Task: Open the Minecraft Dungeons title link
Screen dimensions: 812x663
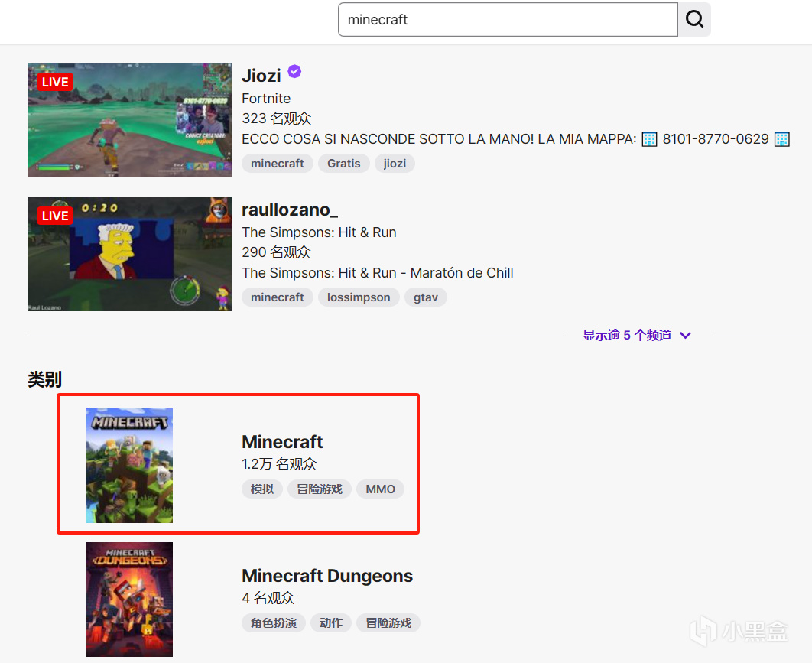Action: point(327,576)
